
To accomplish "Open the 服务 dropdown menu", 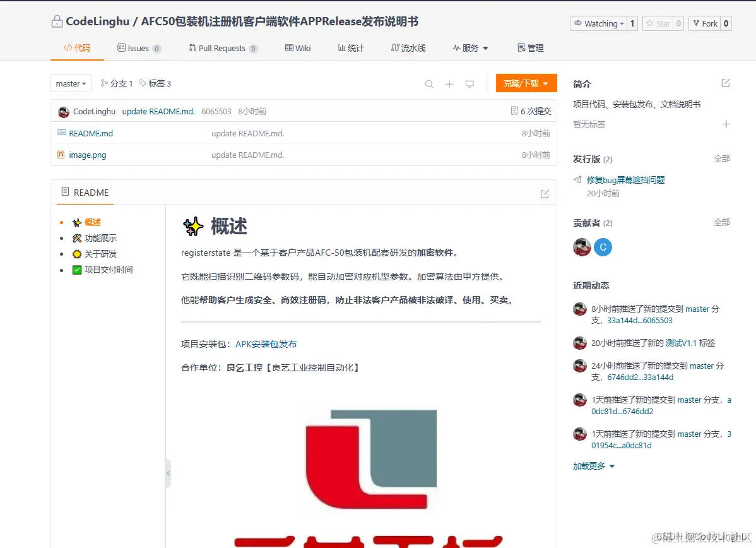I will coord(470,47).
